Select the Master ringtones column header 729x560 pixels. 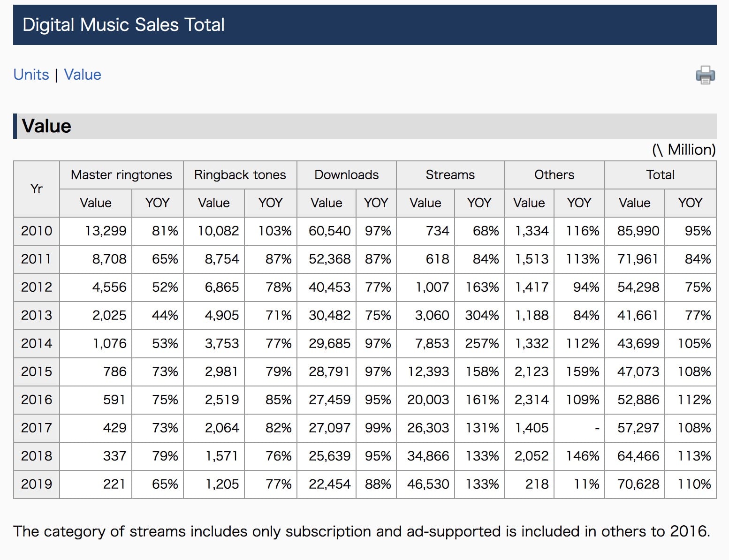[x=121, y=175]
